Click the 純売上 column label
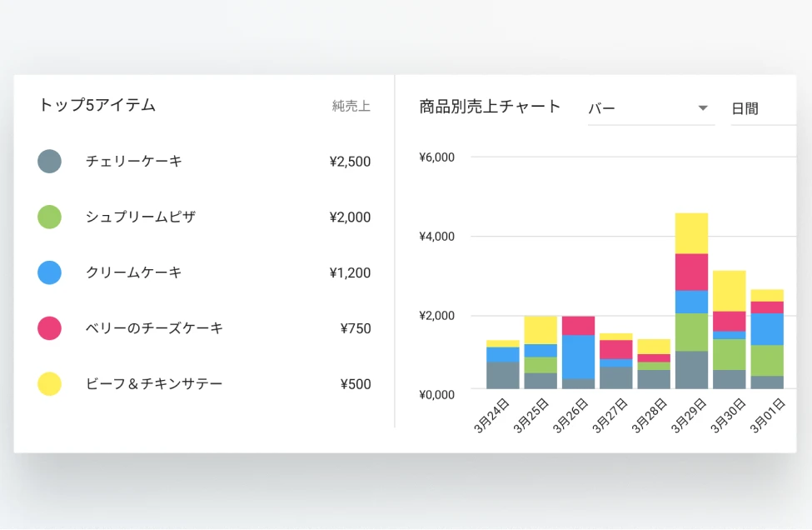812x530 pixels. pyautogui.click(x=350, y=105)
